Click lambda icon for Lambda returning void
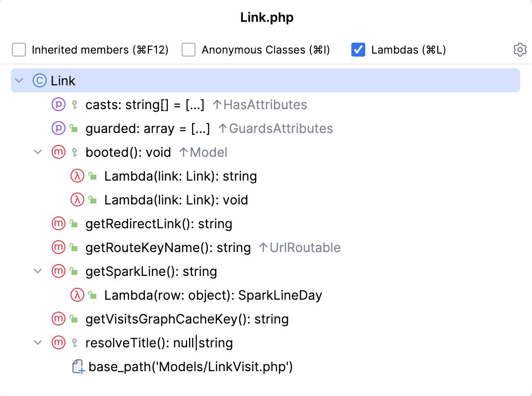The image size is (532, 396). [x=77, y=200]
